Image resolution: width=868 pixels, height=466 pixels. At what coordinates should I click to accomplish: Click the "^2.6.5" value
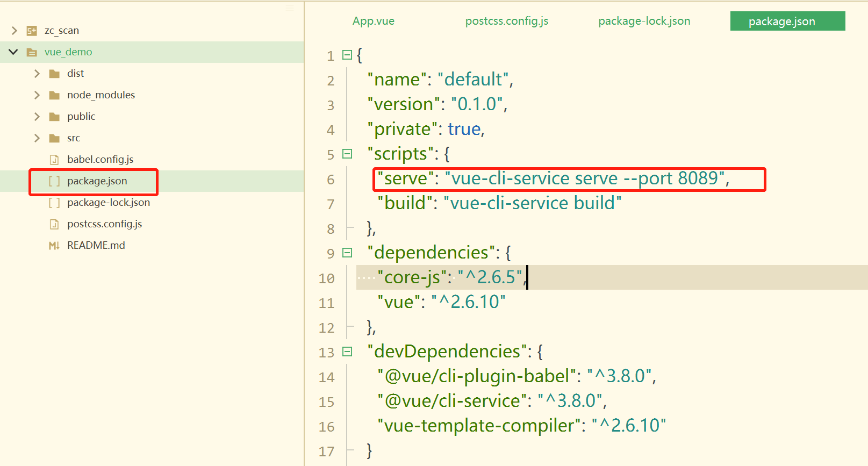coord(490,277)
